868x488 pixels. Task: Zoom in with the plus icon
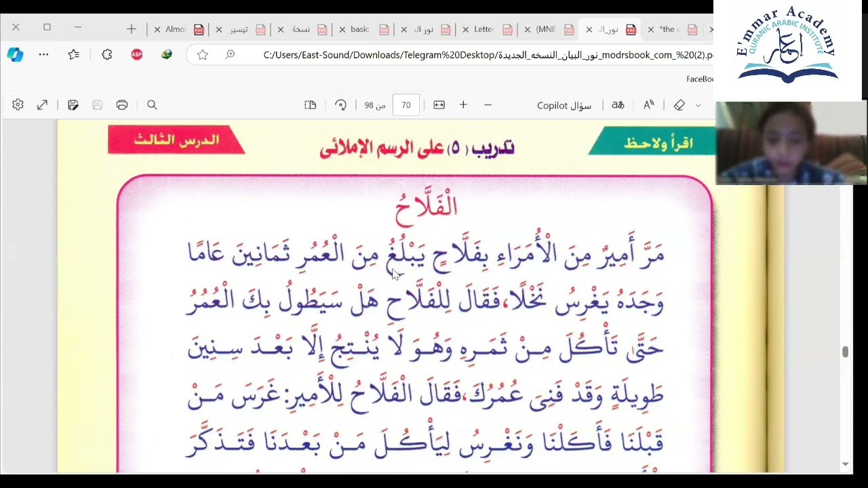click(463, 105)
